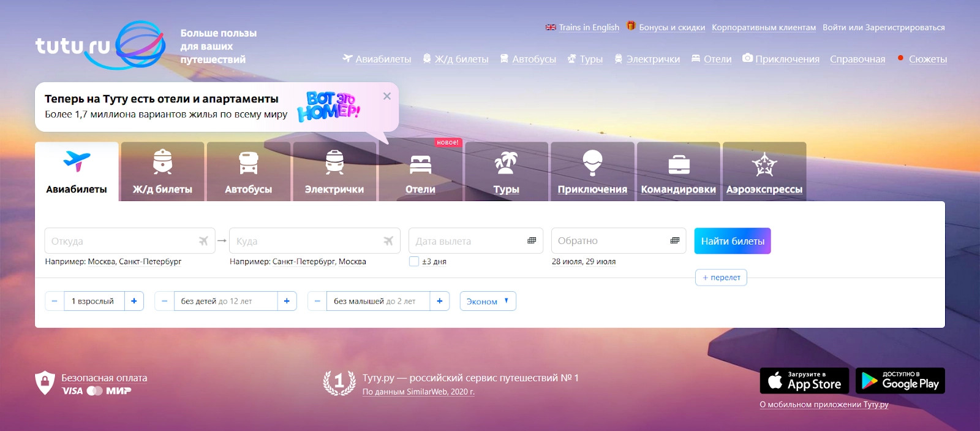980x431 pixels.
Task: Click the UK flag icon
Action: (551, 27)
